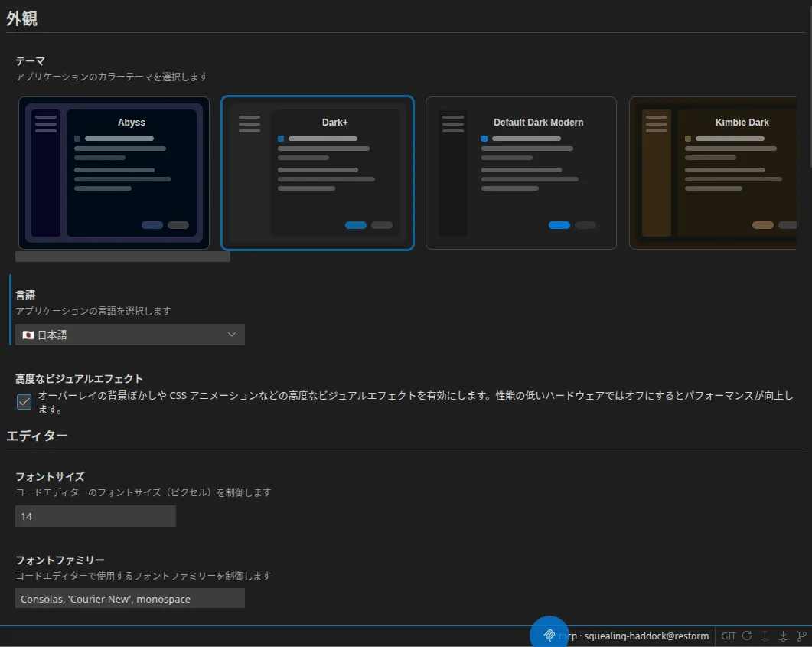The height and width of the screenshot is (647, 812).
Task: Click the description アプリケーションのカラーテーマを選択します
Action: pos(111,77)
